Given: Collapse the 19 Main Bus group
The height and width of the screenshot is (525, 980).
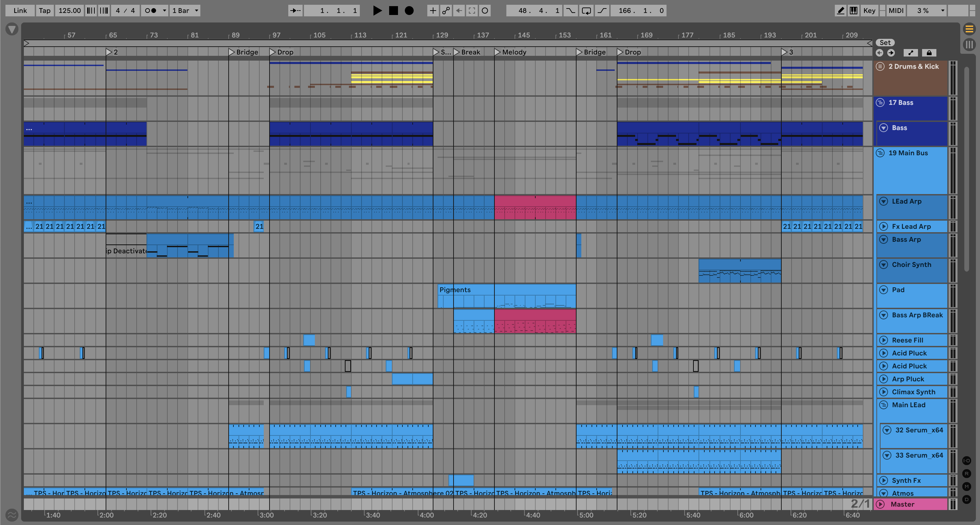Looking at the screenshot, I should coord(880,153).
